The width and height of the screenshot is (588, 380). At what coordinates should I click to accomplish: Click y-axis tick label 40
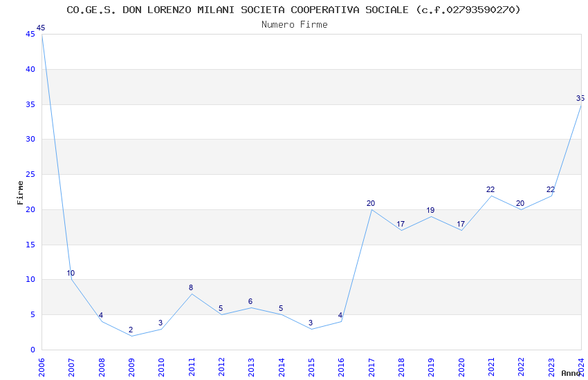click(x=30, y=69)
